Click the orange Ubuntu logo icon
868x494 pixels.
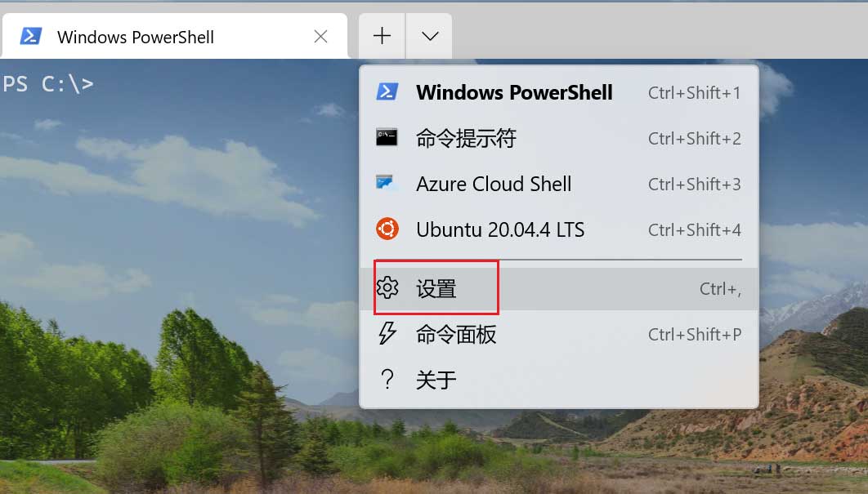(x=387, y=229)
